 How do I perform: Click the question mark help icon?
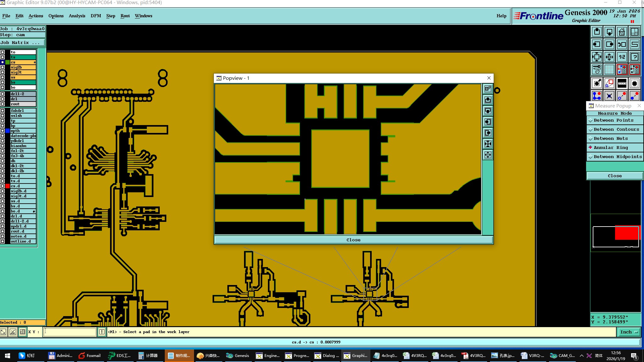(635, 57)
